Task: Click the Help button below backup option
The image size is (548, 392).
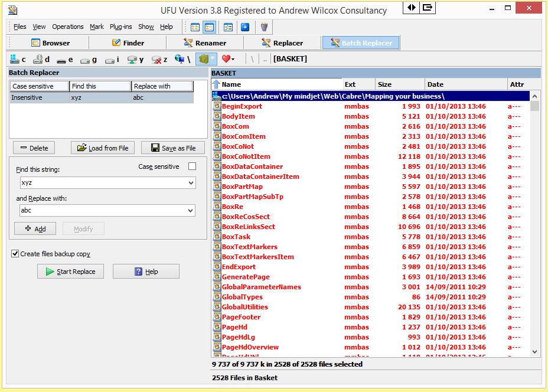Action: coord(146,272)
